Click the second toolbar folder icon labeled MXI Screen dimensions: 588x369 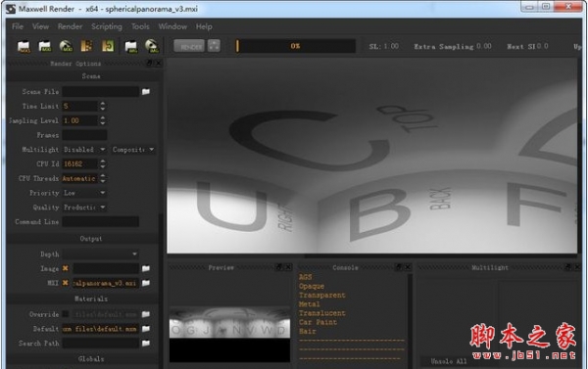point(45,46)
